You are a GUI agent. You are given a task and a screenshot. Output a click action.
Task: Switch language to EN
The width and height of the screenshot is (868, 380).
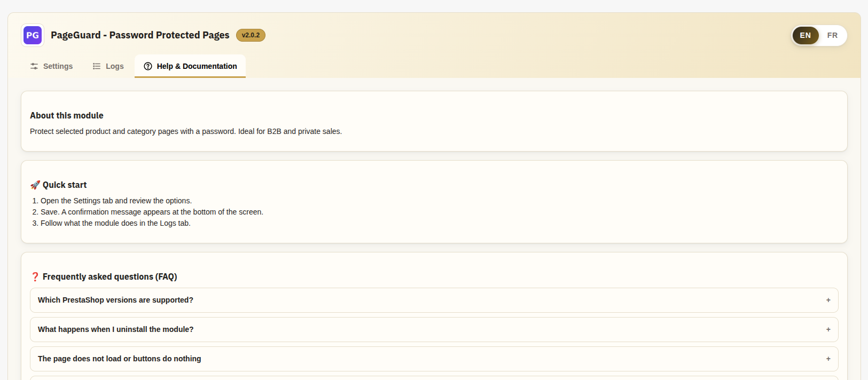[x=806, y=35]
